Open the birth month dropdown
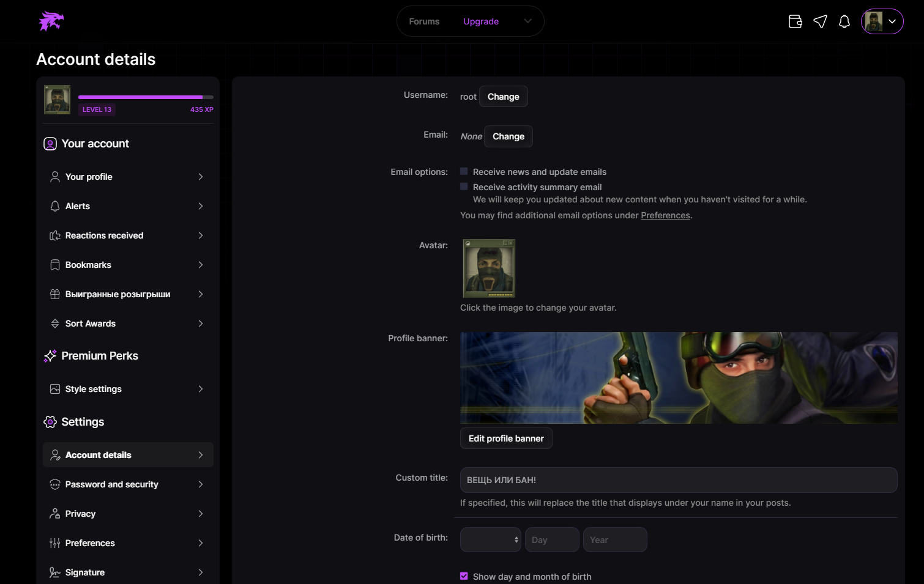Viewport: 924px width, 584px height. 490,540
